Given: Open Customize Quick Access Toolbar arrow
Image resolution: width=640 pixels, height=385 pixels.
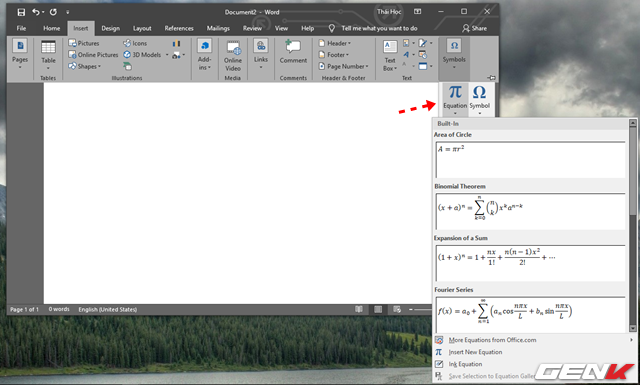Looking at the screenshot, I should point(67,12).
